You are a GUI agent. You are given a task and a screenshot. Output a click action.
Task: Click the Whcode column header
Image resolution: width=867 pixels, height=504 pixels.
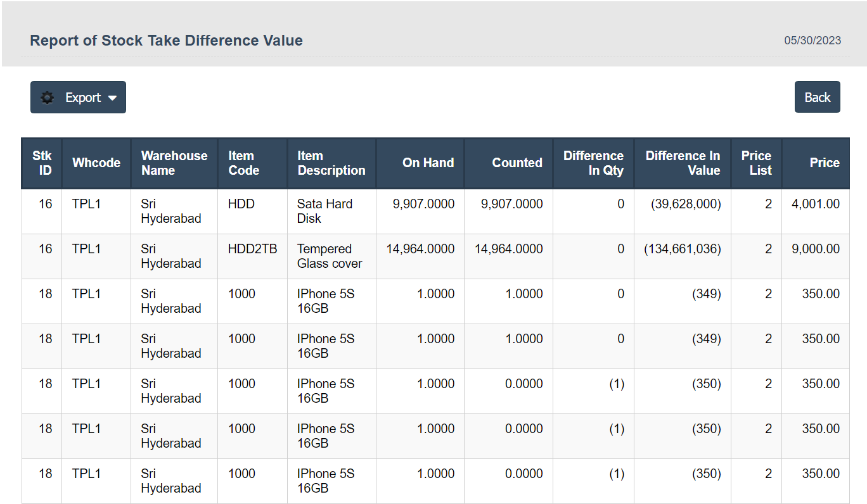(x=96, y=163)
